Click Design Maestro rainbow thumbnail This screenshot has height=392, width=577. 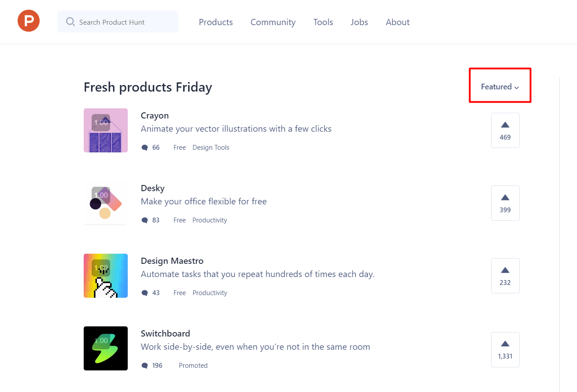click(x=106, y=276)
